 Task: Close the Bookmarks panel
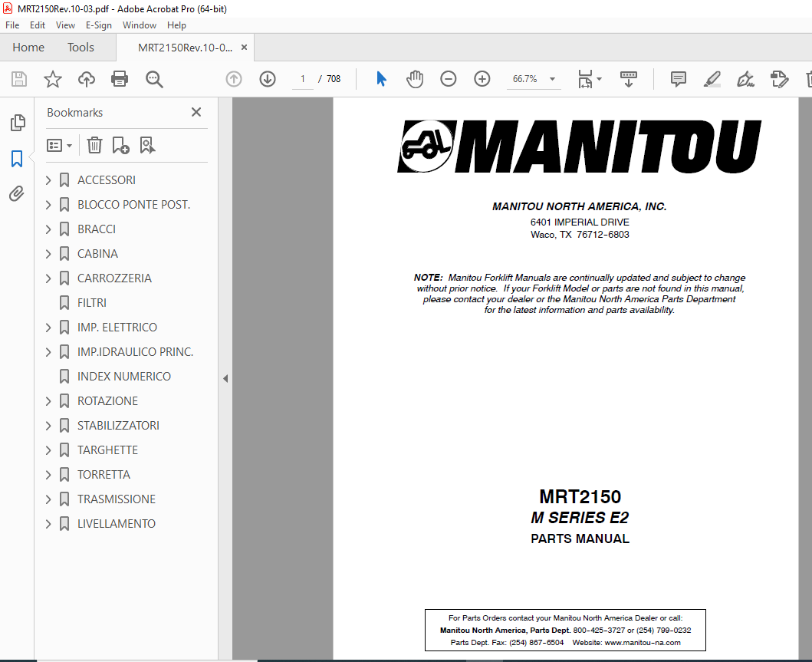[x=196, y=112]
